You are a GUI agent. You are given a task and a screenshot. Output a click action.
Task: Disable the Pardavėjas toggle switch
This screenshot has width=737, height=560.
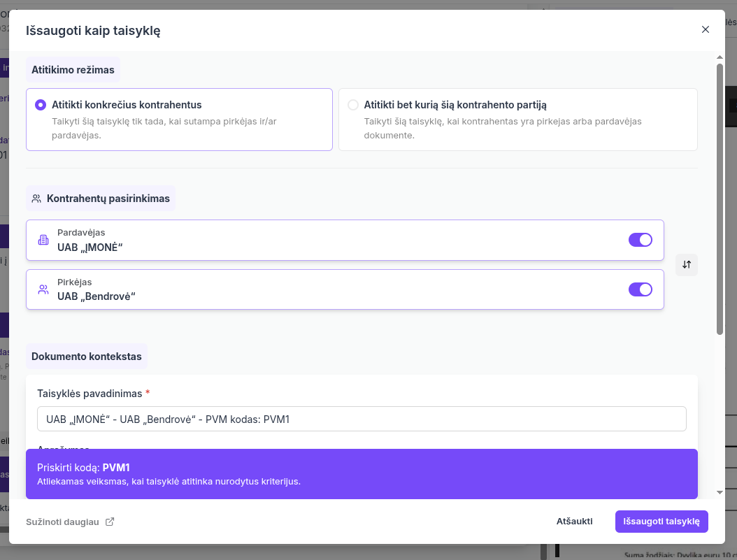pyautogui.click(x=640, y=240)
